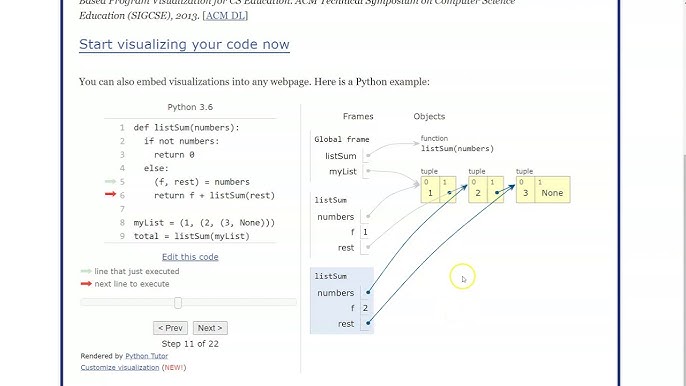Open the ACM DL link

[x=225, y=15]
